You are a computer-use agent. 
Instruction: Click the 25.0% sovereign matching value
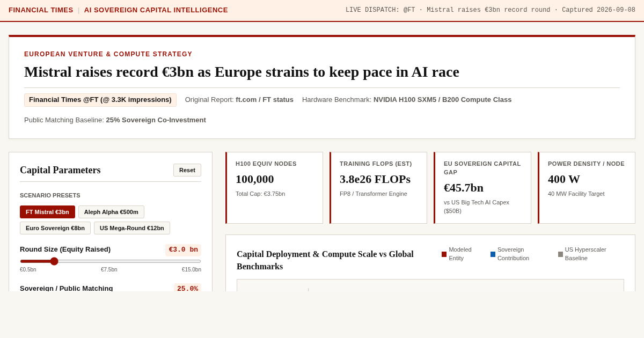(187, 289)
